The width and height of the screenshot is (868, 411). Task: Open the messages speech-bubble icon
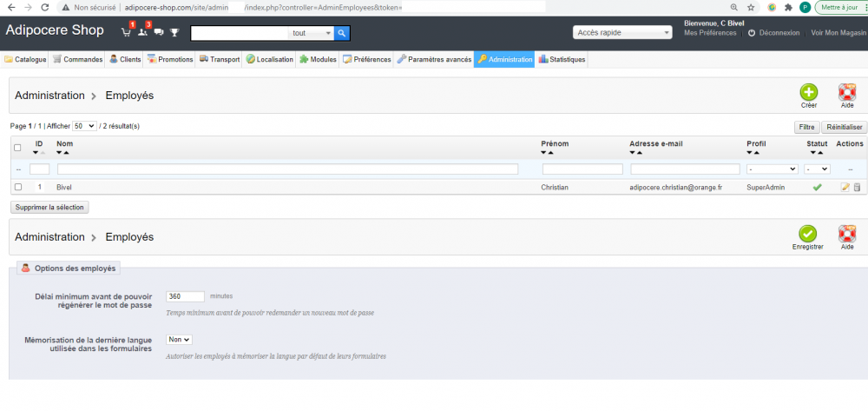click(x=159, y=33)
